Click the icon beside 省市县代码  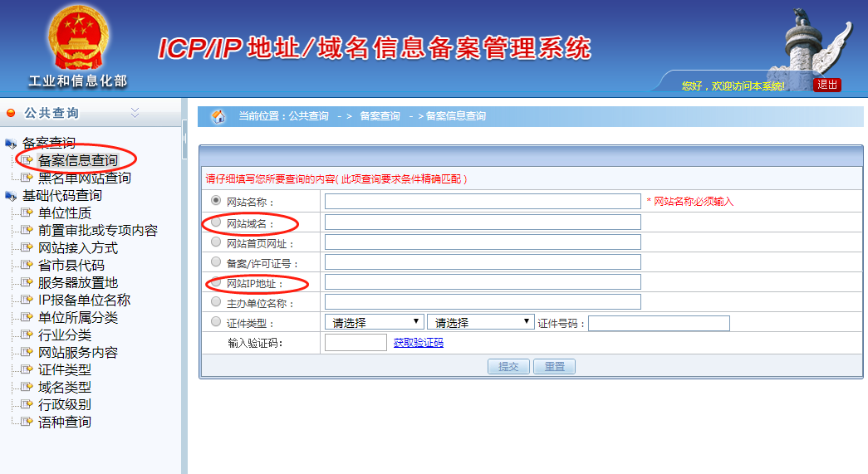click(x=27, y=265)
